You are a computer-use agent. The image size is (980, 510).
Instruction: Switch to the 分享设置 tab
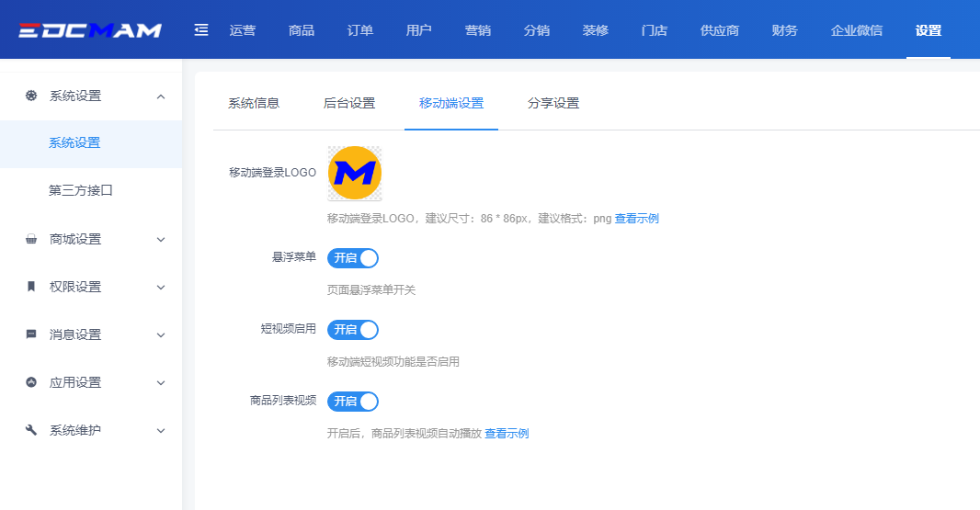[553, 103]
